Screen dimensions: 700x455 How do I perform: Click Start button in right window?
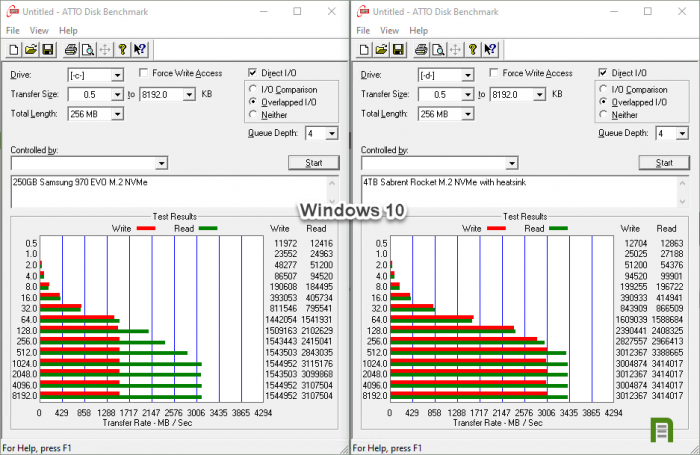664,163
